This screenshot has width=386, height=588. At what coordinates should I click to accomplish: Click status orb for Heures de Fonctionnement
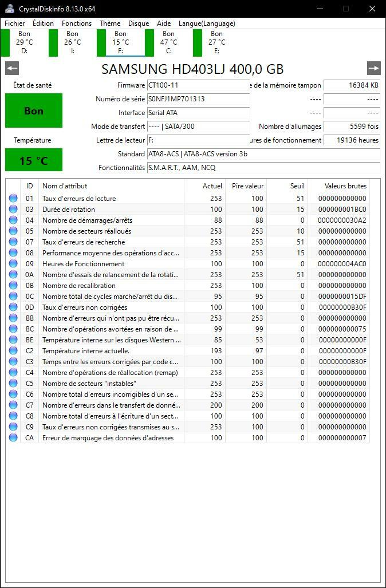pyautogui.click(x=13, y=263)
